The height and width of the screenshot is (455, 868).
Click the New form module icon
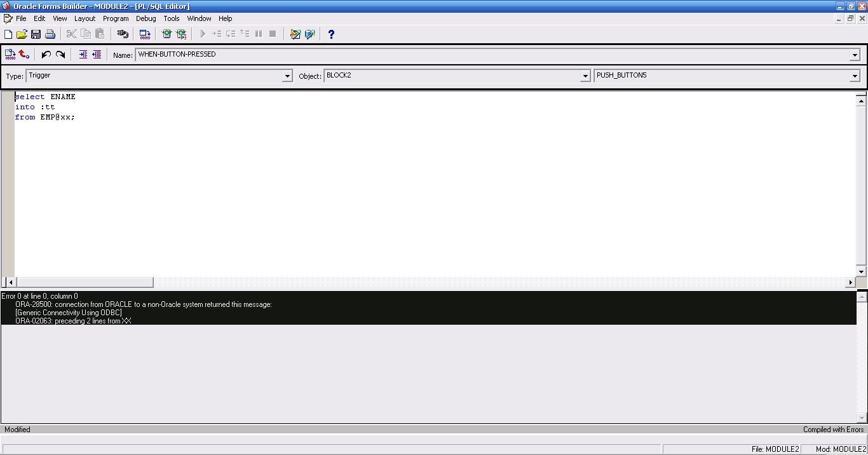(x=8, y=34)
